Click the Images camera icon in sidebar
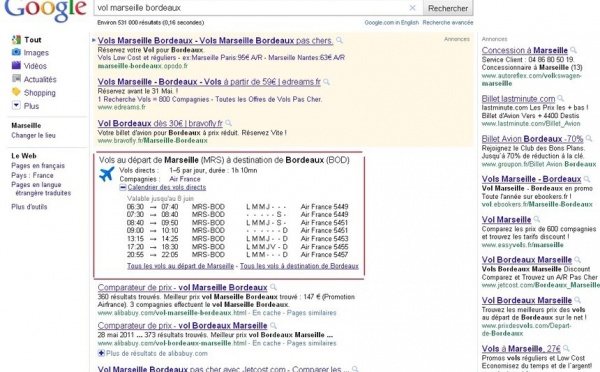Viewport: 600px width, 372px height. [16, 52]
